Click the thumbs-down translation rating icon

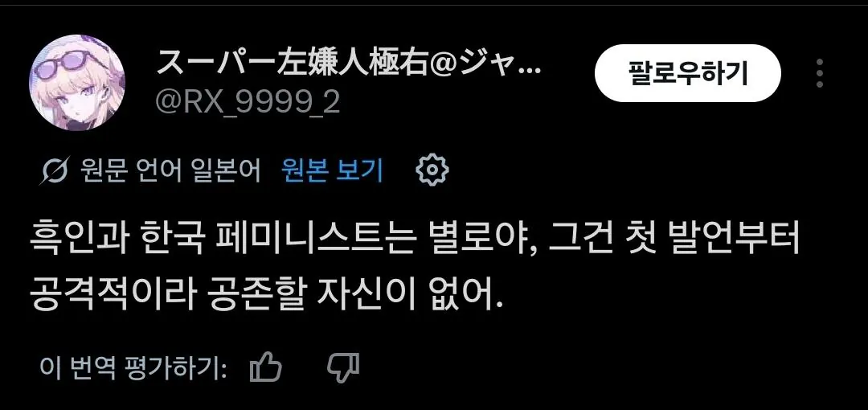click(343, 367)
